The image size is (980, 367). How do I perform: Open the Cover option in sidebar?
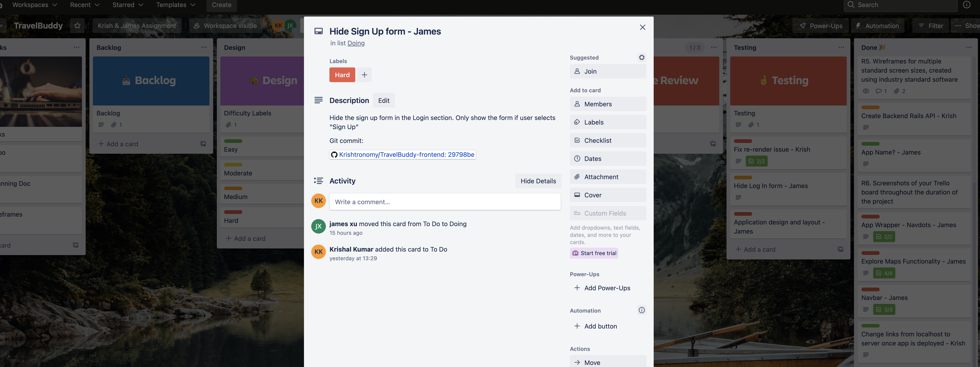click(x=608, y=195)
